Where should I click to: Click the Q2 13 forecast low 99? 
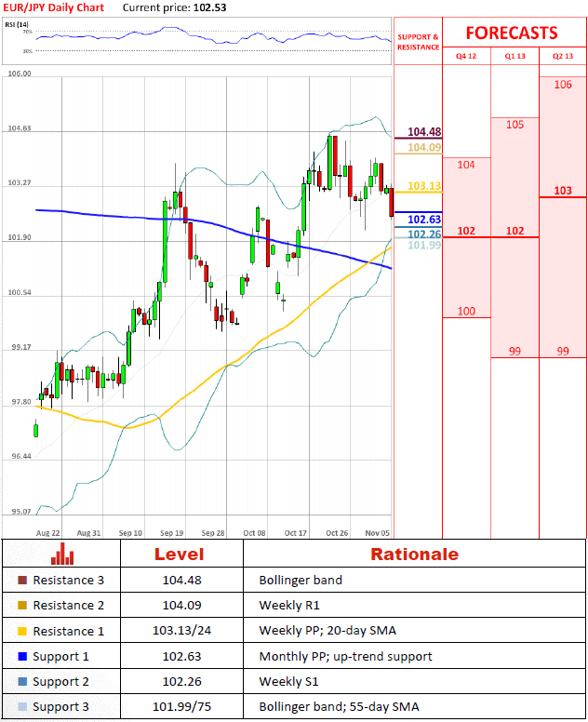[x=563, y=352]
